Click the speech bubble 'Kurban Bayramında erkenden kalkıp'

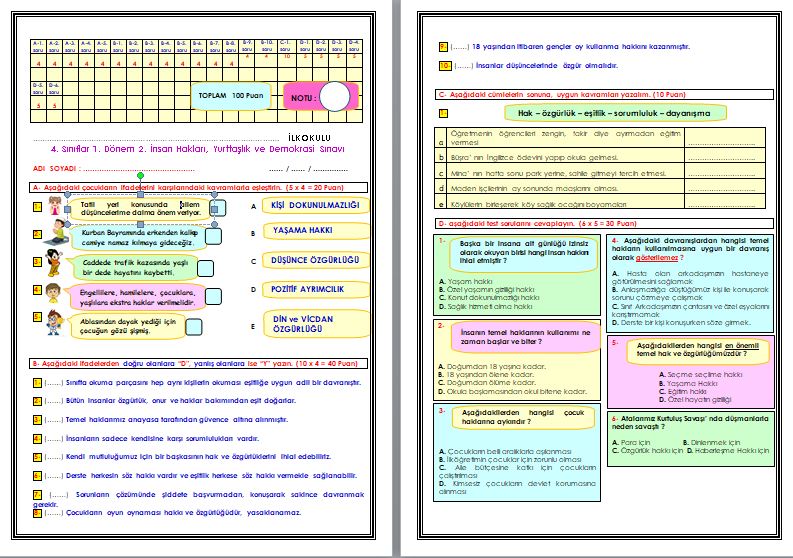[139, 238]
